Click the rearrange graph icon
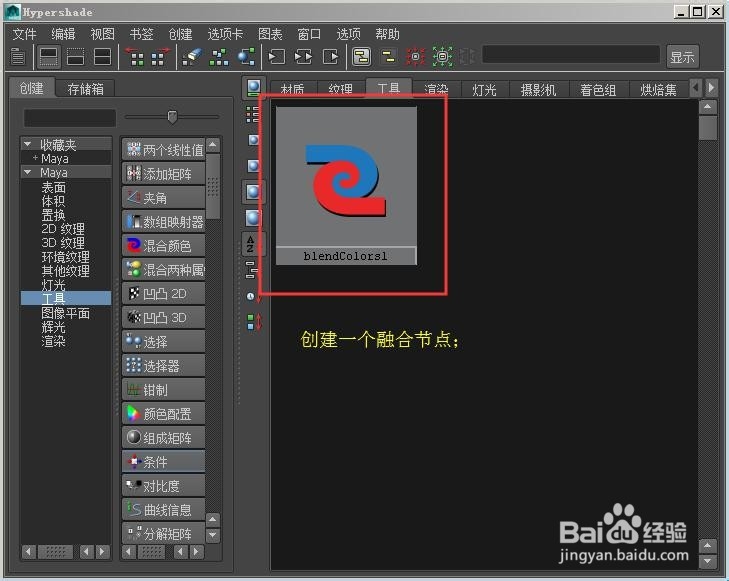This screenshot has width=729, height=581. 219,57
